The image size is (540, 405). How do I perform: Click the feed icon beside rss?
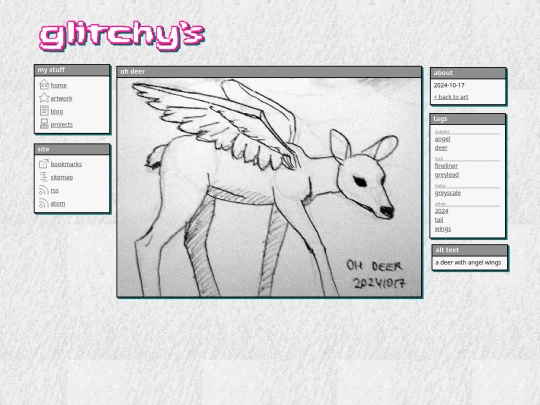pos(44,190)
